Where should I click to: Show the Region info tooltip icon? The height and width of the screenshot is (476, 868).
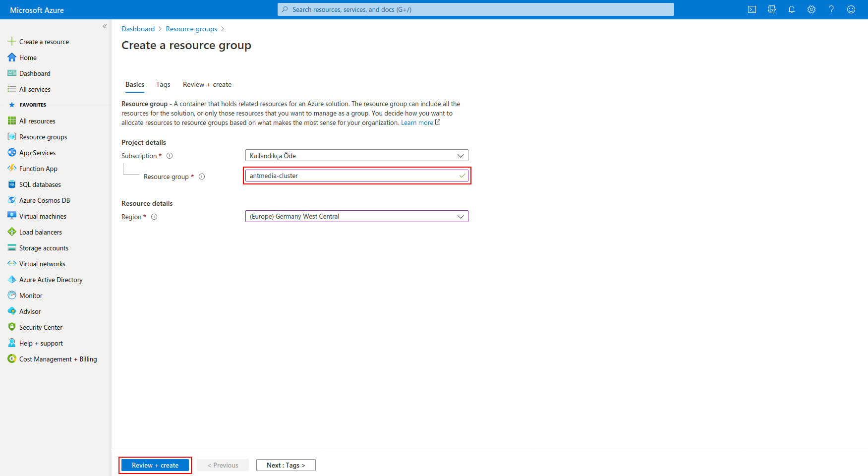click(154, 217)
